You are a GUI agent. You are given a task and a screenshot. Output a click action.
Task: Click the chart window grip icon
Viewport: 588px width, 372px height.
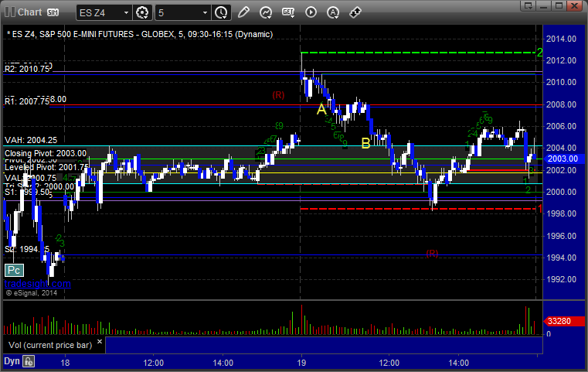pyautogui.click(x=10, y=12)
